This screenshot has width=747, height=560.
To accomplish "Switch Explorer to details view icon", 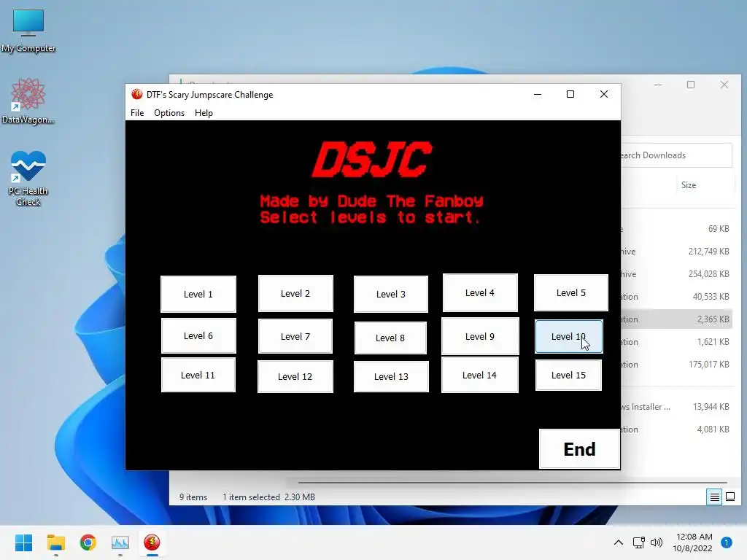I will click(715, 497).
